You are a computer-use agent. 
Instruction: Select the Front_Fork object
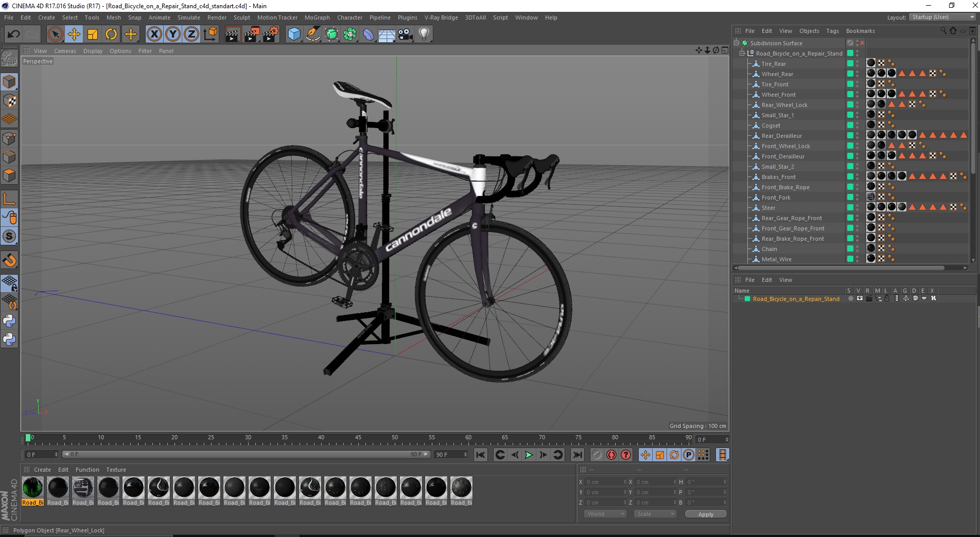coord(776,198)
